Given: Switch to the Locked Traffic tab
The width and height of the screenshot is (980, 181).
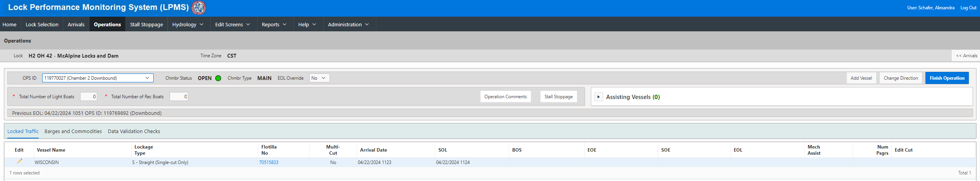Looking at the screenshot, I should (23, 131).
